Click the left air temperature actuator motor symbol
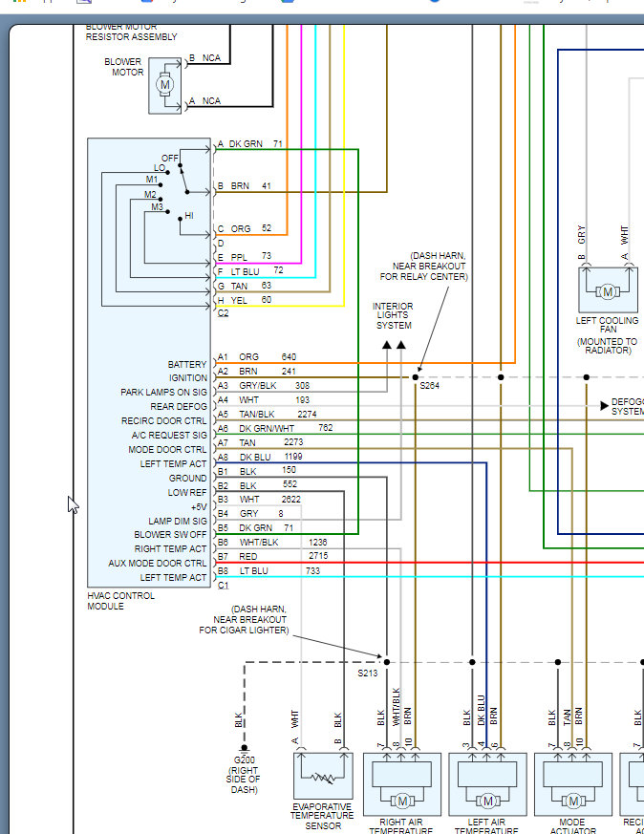The image size is (644, 834). (488, 801)
